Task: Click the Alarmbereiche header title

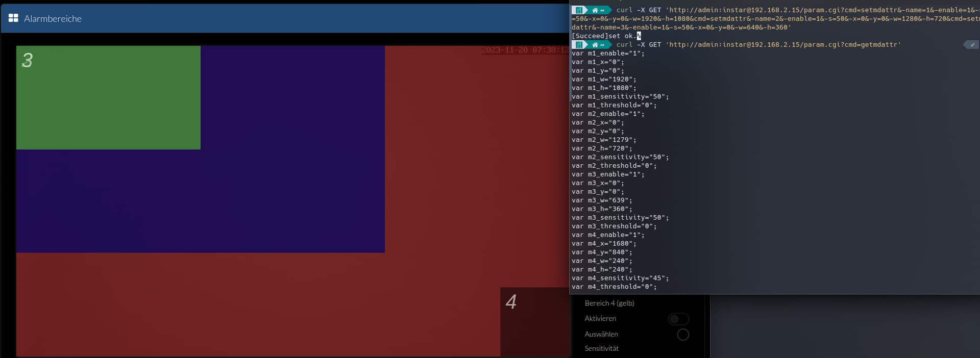Action: click(x=53, y=19)
